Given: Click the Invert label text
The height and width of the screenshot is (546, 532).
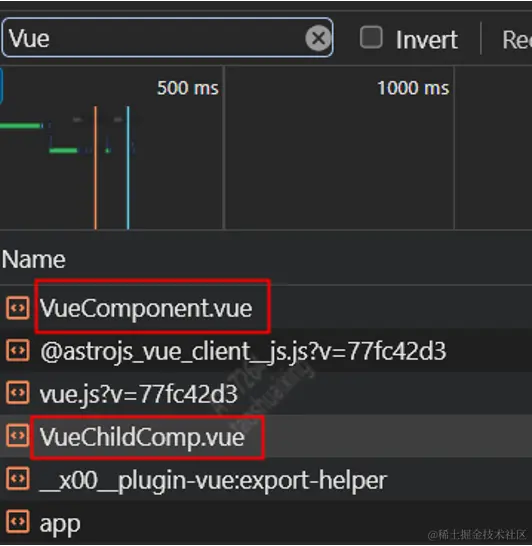Looking at the screenshot, I should [427, 40].
